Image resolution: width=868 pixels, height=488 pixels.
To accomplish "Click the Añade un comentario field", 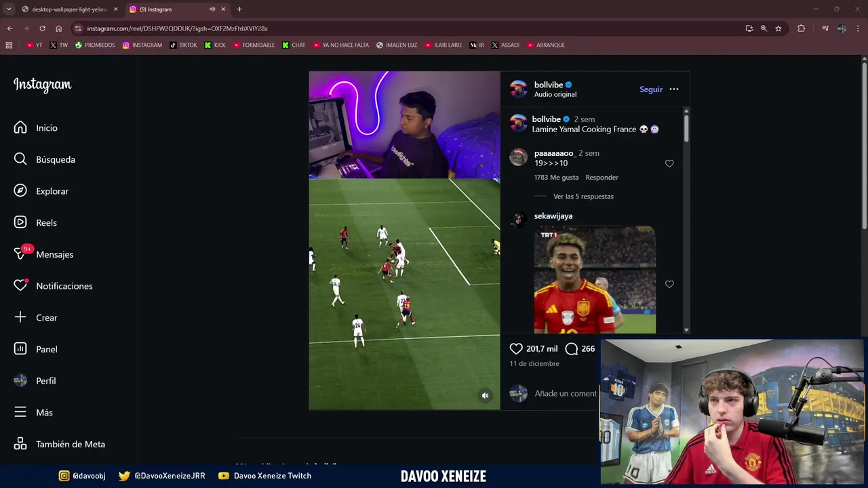I will (566, 393).
